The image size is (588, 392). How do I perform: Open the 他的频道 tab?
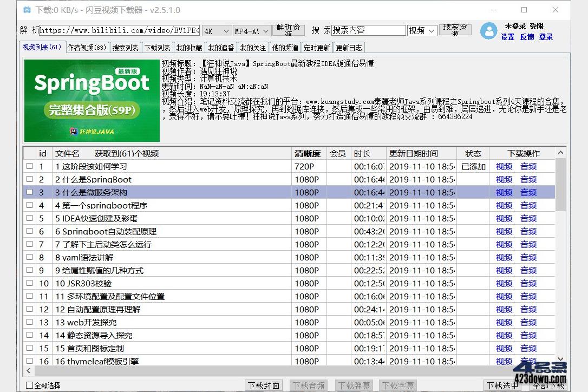point(285,48)
